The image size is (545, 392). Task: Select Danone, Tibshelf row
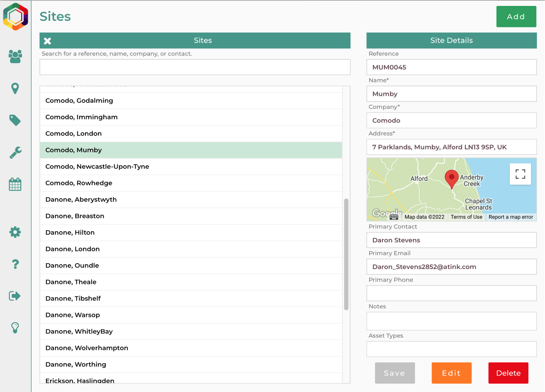pyautogui.click(x=191, y=298)
